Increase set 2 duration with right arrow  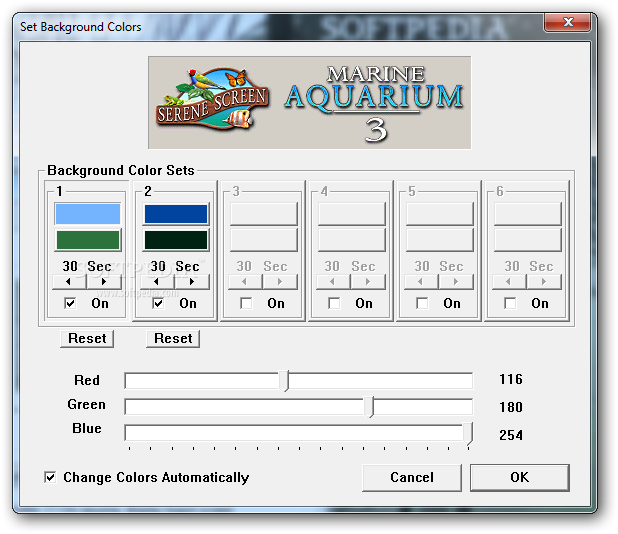[x=192, y=282]
